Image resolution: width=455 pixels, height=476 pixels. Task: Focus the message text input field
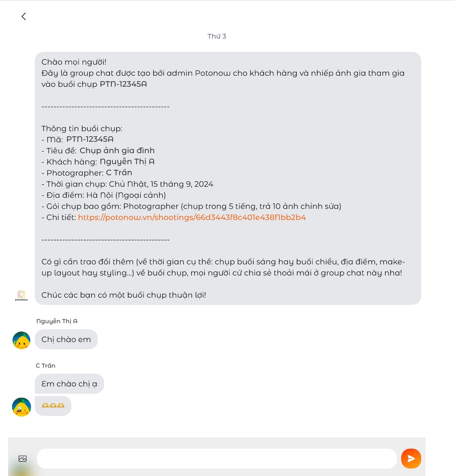click(x=217, y=458)
